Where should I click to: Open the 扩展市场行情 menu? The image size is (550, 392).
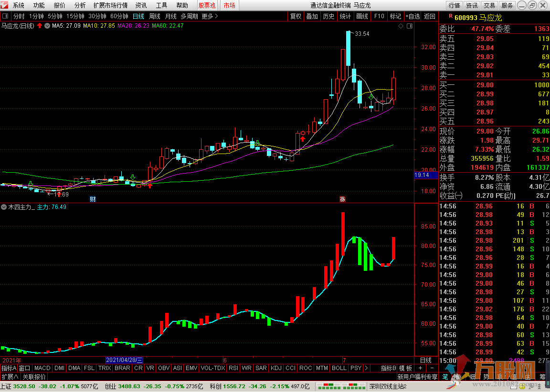pyautogui.click(x=110, y=5)
